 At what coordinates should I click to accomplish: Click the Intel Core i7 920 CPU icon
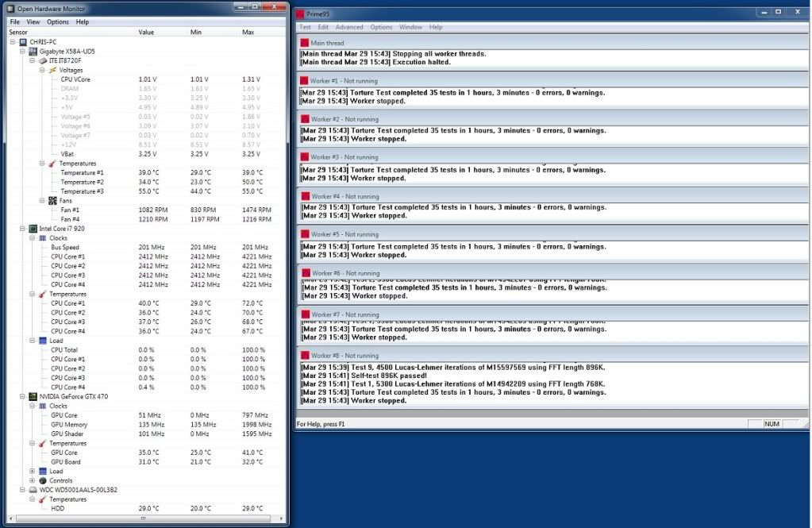33,229
